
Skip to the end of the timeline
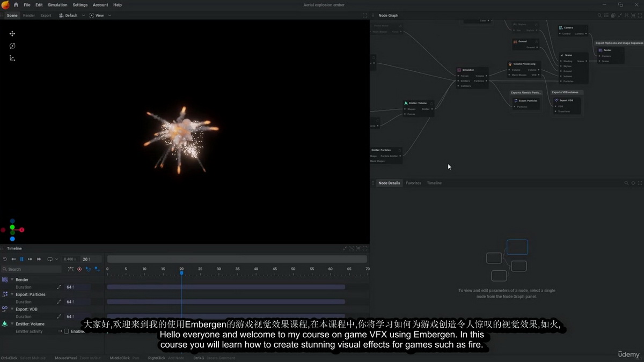click(x=39, y=259)
